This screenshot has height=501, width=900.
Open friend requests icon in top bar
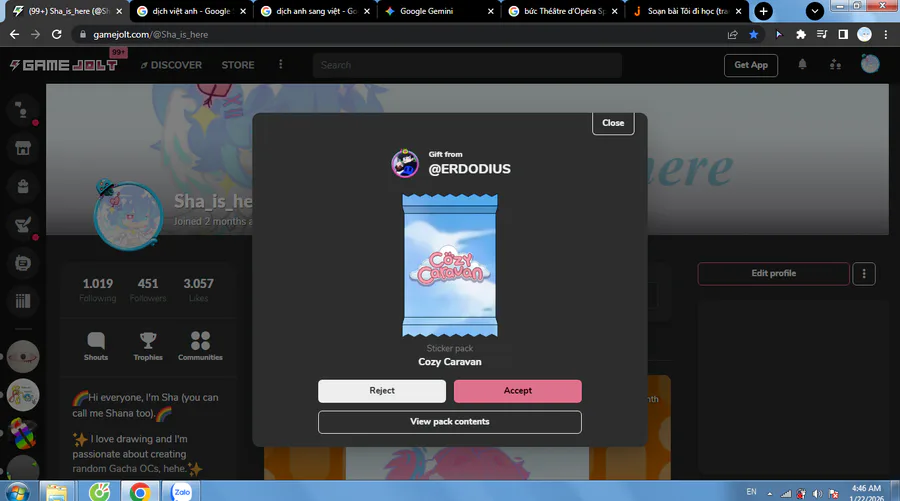(835, 65)
